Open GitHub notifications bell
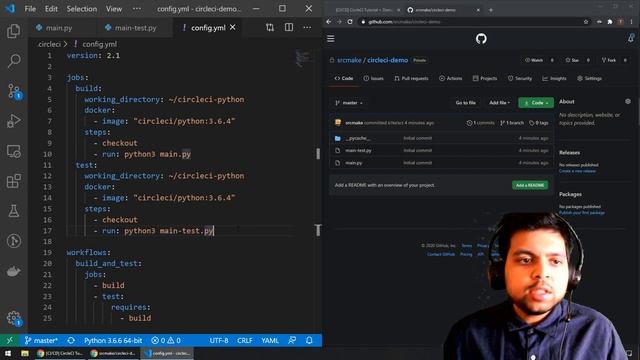This screenshot has height=360, width=640. 631,38
